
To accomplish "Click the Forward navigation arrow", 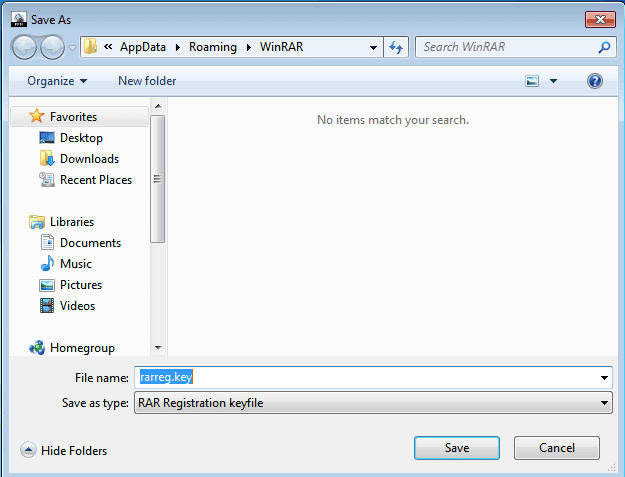I will click(x=52, y=47).
